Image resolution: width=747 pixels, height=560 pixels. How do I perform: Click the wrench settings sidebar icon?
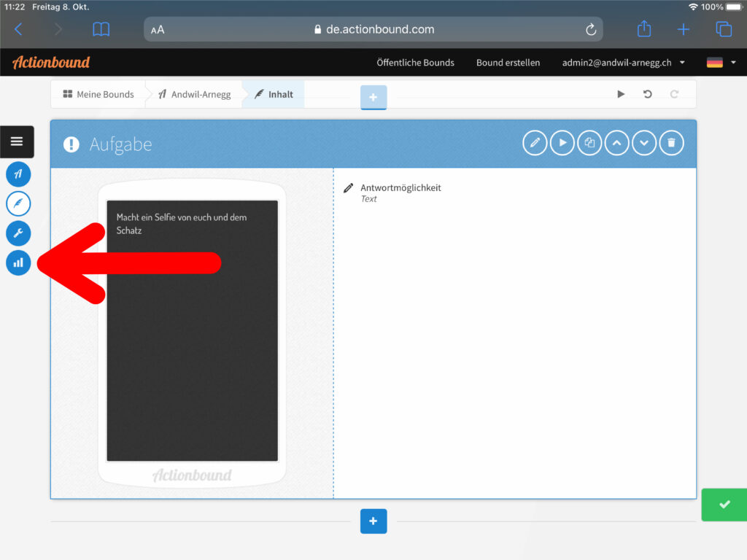pos(18,233)
